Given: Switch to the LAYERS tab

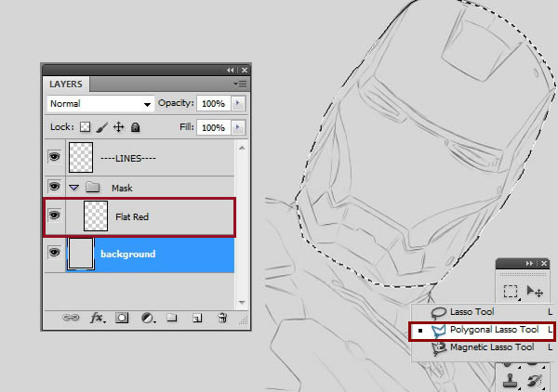Looking at the screenshot, I should [66, 85].
